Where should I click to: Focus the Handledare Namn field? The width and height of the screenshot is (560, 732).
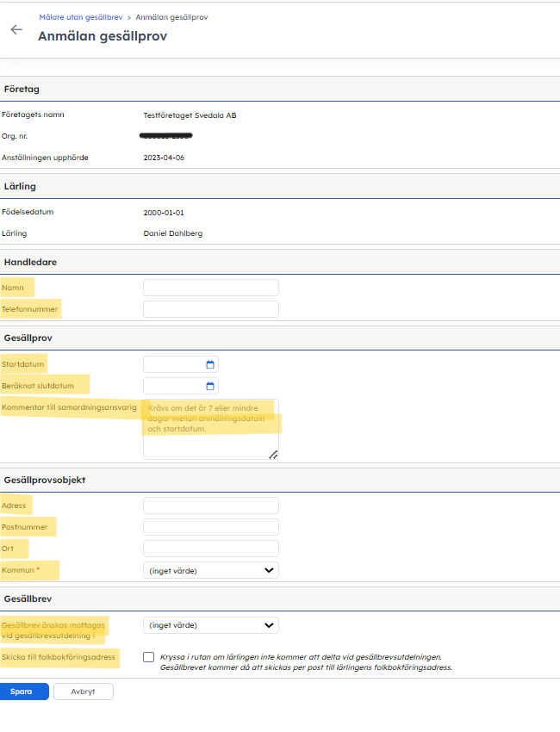tap(210, 288)
